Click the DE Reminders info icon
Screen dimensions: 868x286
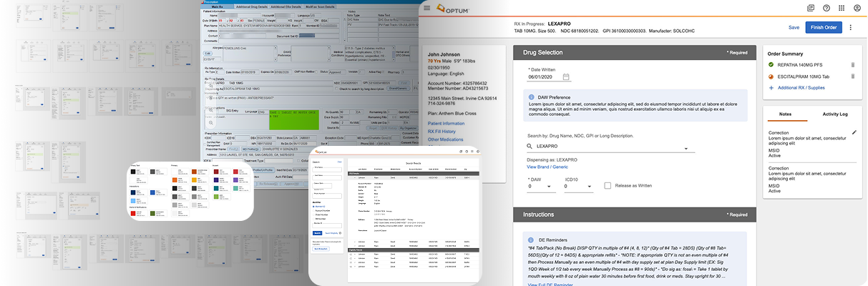[531, 240]
